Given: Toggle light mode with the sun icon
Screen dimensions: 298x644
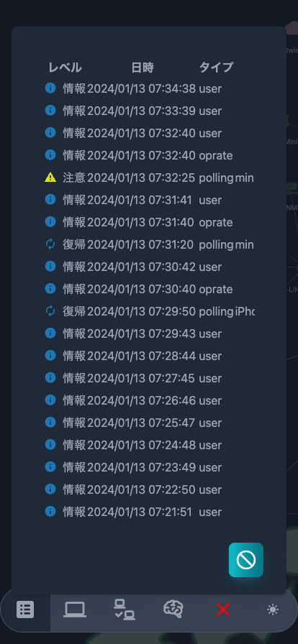Looking at the screenshot, I should point(273,609).
